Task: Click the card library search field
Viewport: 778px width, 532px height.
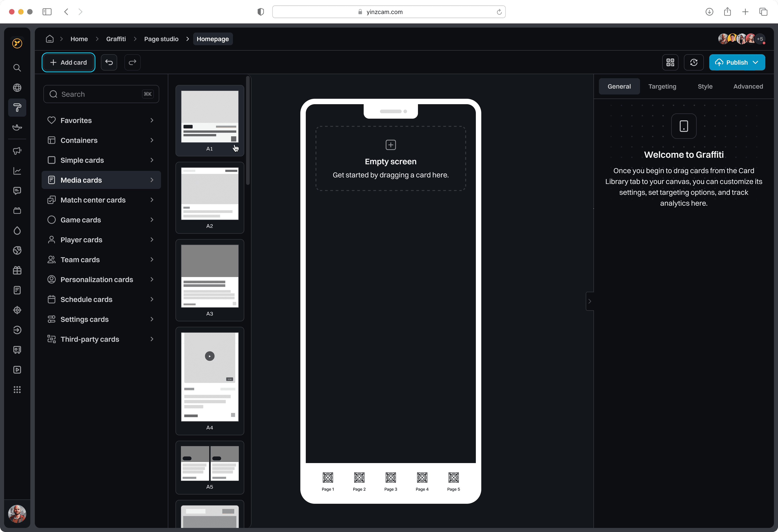Action: [x=100, y=94]
